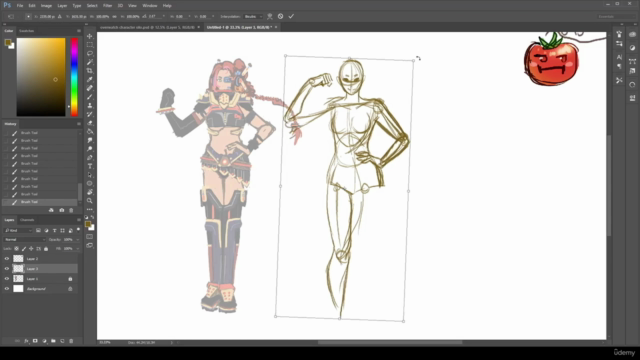640x360 pixels.
Task: Open the File menu
Action: 20,6
